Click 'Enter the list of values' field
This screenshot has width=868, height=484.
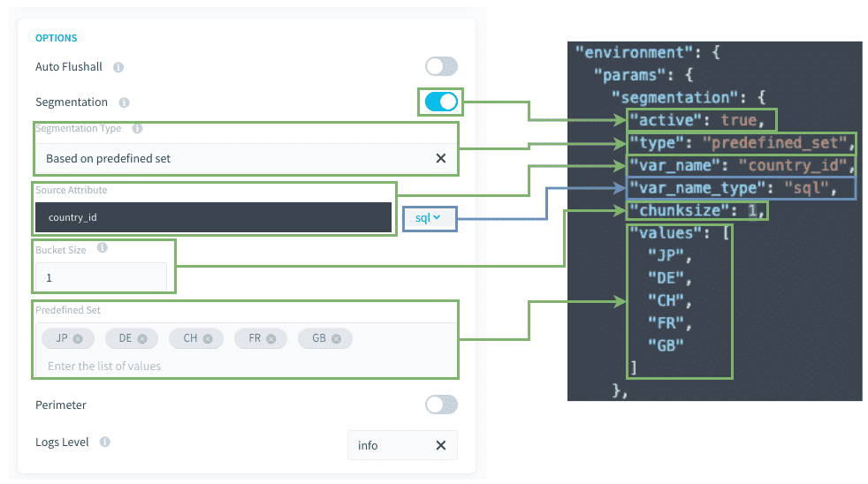pyautogui.click(x=104, y=367)
